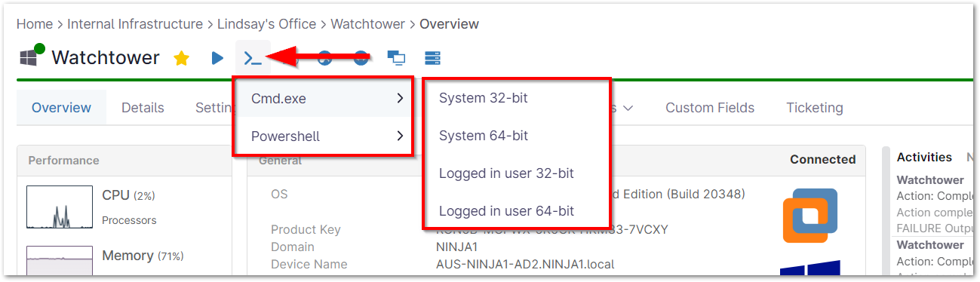Click the NINJA1 domain value
The image size is (980, 282).
(456, 247)
